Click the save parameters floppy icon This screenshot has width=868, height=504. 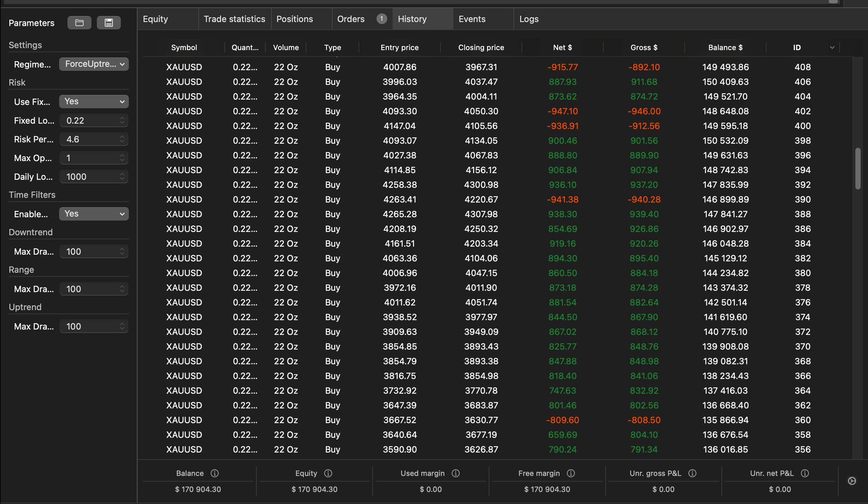coord(108,23)
